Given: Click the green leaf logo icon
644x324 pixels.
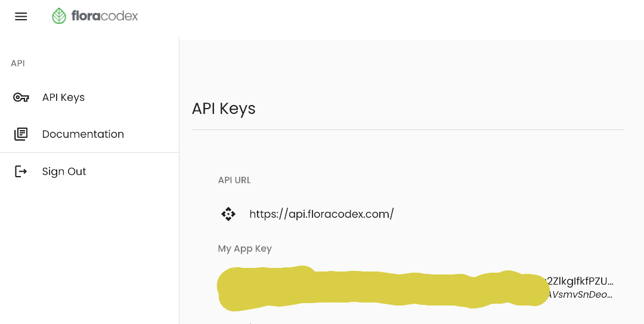Looking at the screenshot, I should tap(59, 16).
